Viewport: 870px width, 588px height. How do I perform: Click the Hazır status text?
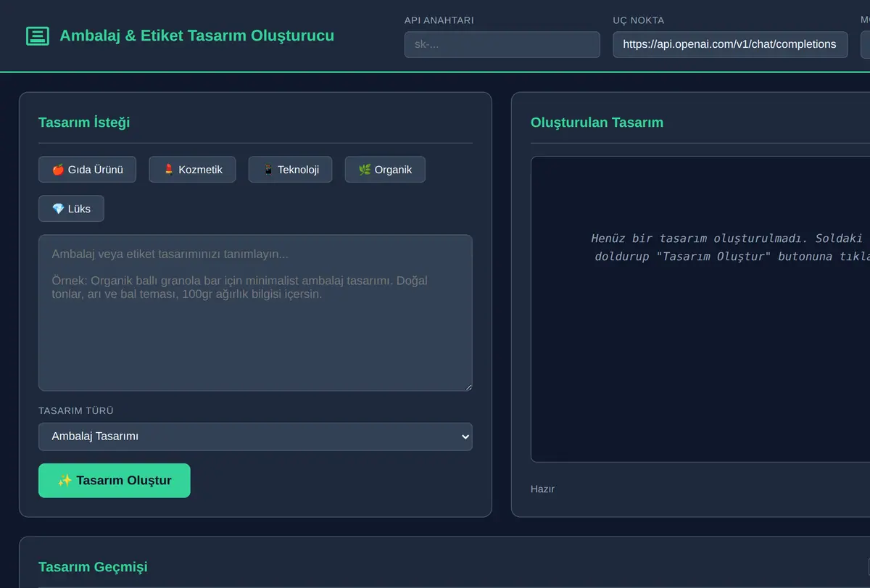(542, 489)
